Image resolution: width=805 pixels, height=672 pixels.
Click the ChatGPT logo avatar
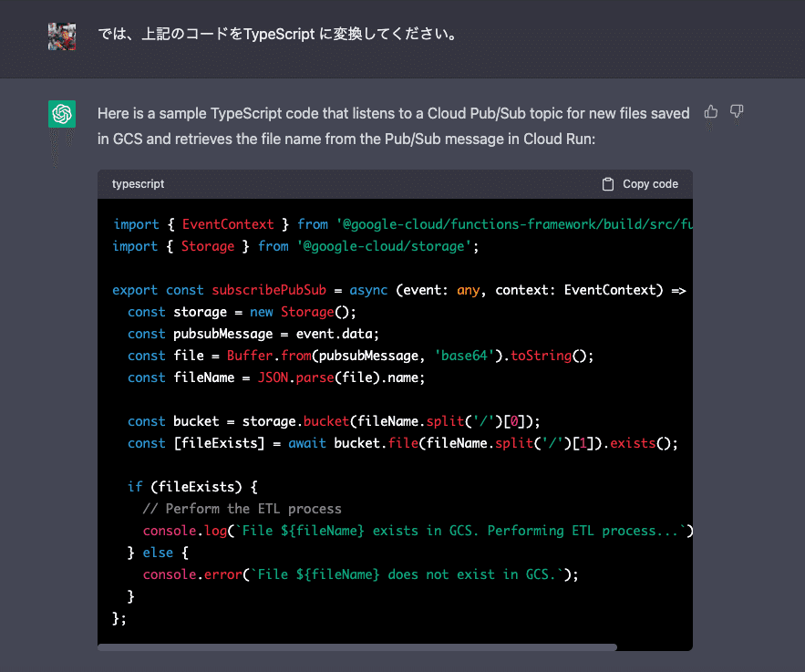click(62, 114)
